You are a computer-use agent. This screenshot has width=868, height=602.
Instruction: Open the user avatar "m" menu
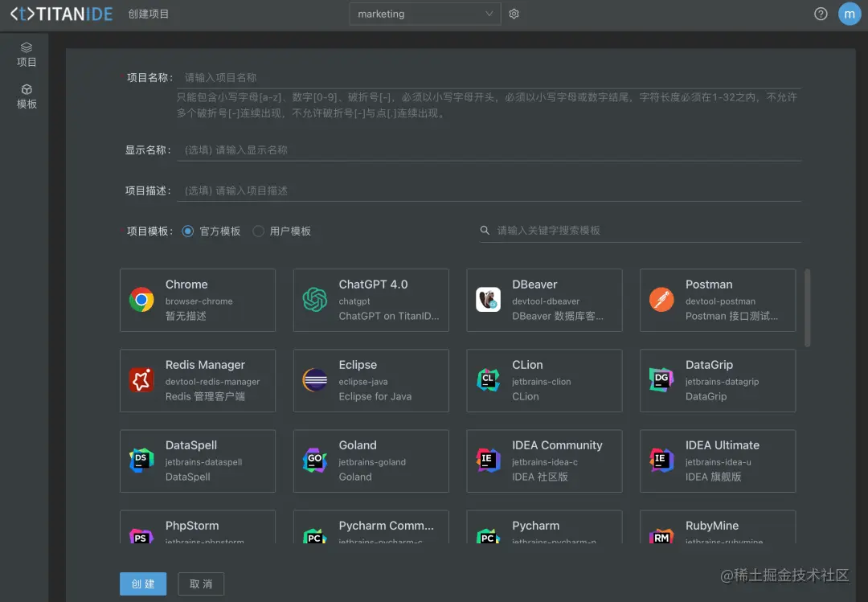point(850,14)
